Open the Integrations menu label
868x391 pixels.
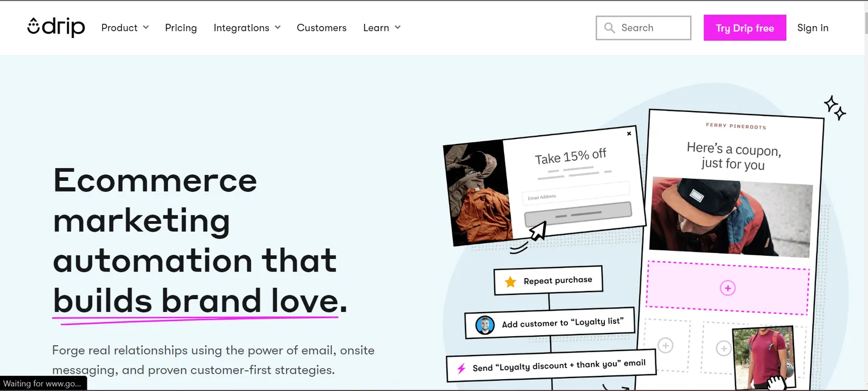(241, 28)
